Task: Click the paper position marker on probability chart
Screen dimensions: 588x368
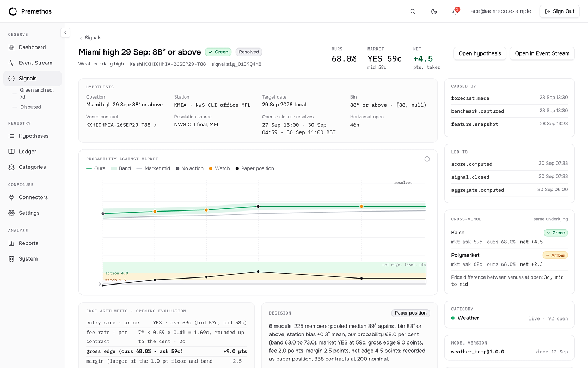Action: click(x=258, y=207)
